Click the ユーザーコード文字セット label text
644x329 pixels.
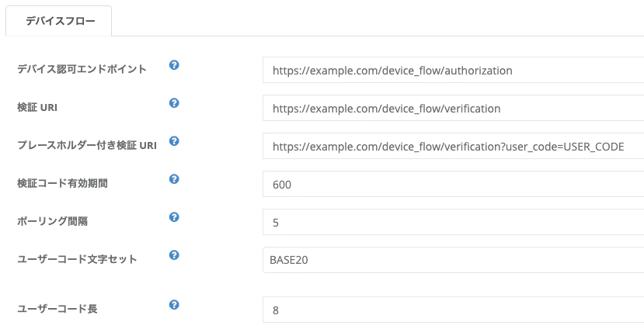77,259
